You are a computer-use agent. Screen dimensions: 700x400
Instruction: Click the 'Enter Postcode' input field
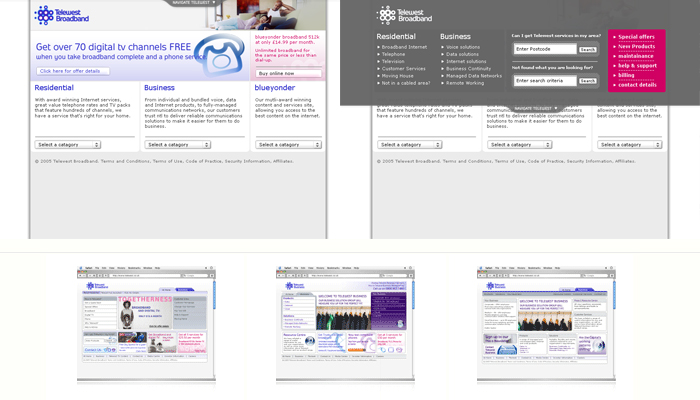pyautogui.click(x=545, y=49)
